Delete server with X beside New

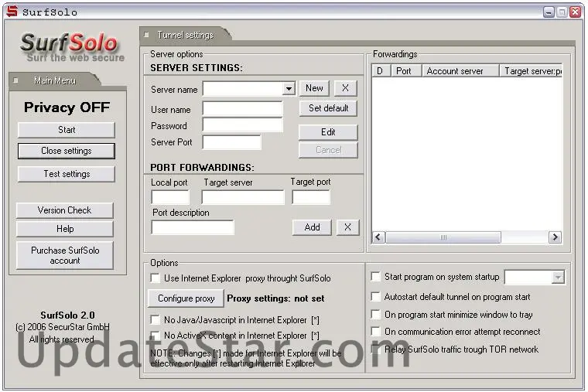coord(345,88)
